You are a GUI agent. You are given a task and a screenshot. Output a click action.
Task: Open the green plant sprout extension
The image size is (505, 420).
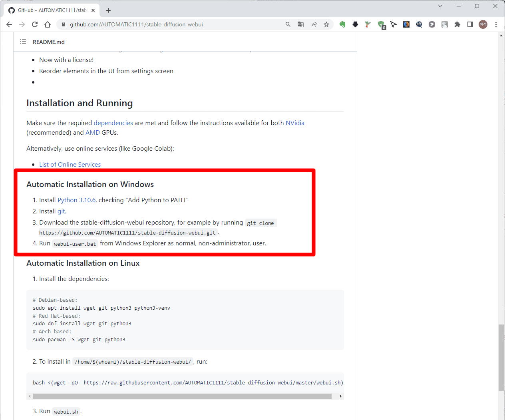point(368,24)
